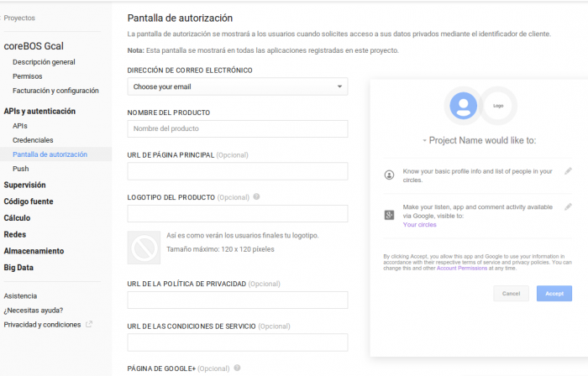588x376 pixels.
Task: Open Credenciales in the sidebar menu
Action: [33, 140]
